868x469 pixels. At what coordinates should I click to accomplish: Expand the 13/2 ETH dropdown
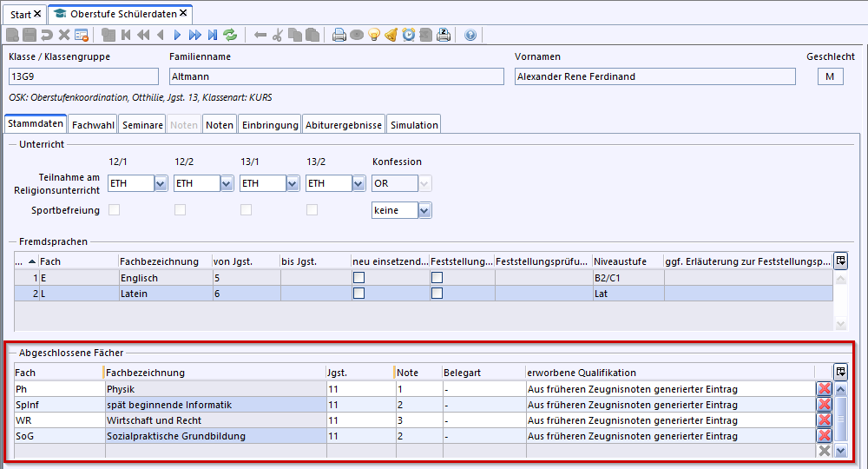(358, 183)
